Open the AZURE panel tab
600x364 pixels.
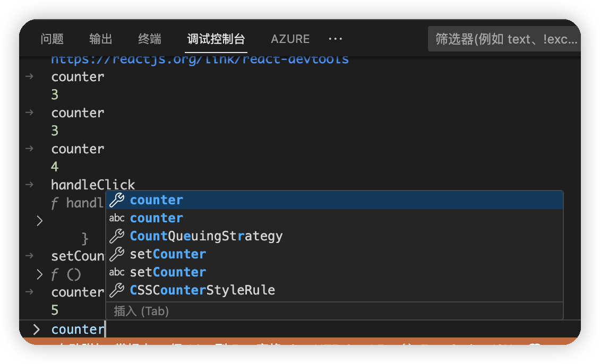click(290, 39)
